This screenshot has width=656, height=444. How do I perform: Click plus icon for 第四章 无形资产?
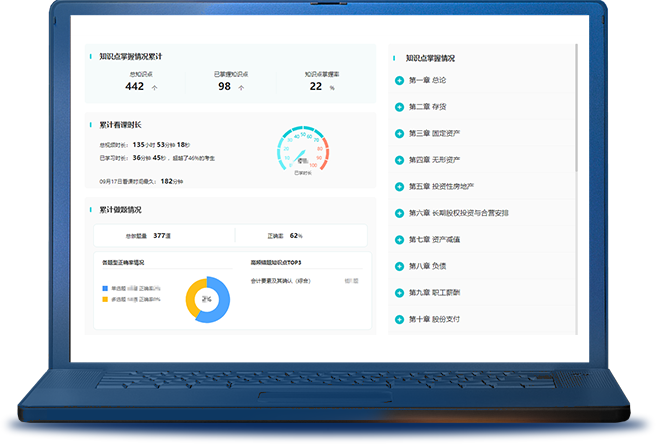point(400,160)
